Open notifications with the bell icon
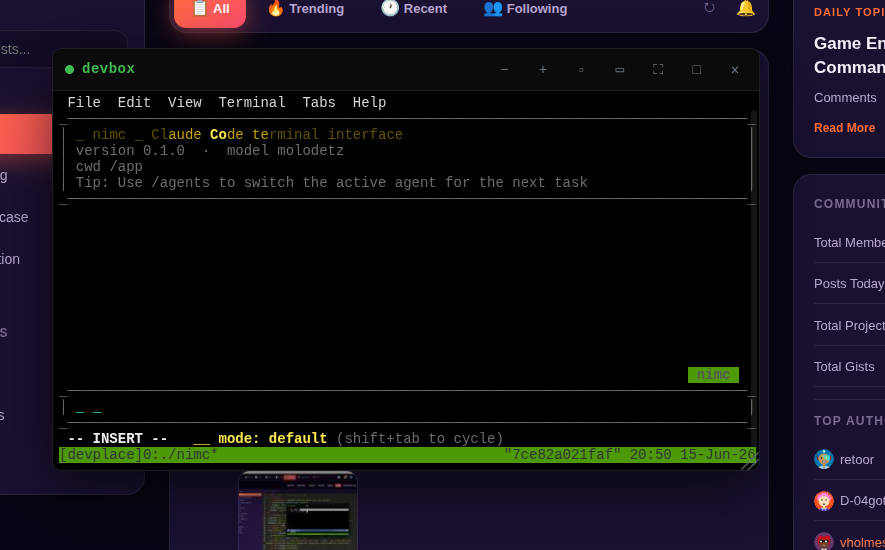The width and height of the screenshot is (885, 550). pyautogui.click(x=746, y=8)
